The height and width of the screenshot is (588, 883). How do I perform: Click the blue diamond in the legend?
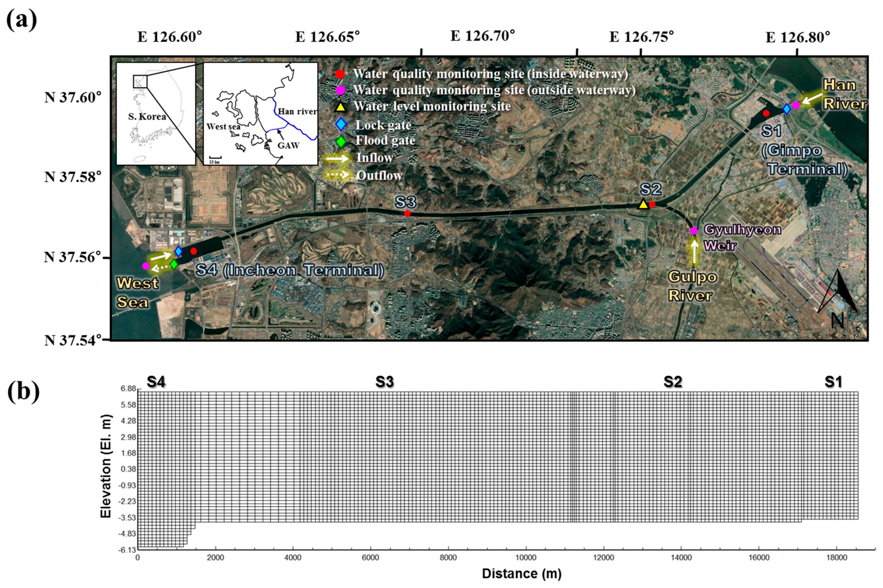tap(340, 124)
